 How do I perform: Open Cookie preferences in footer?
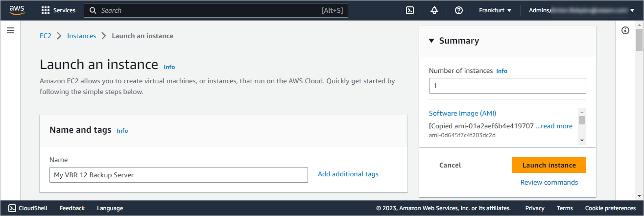[610, 208]
